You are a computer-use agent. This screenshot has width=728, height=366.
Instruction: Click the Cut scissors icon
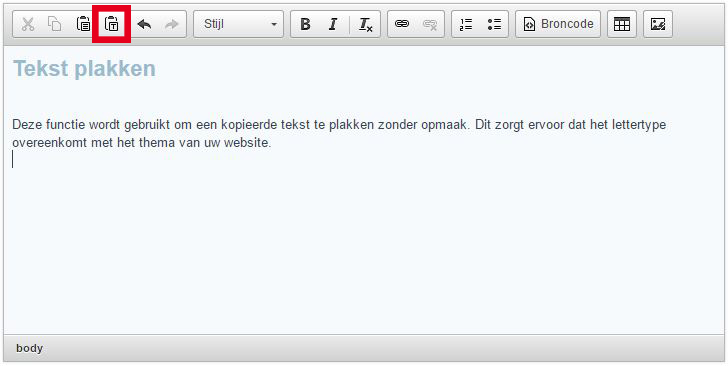click(28, 24)
